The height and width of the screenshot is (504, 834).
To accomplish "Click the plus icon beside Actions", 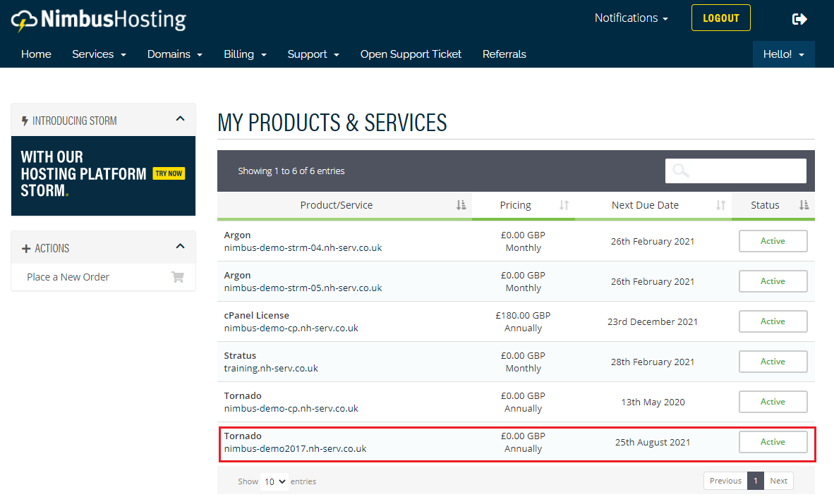I will tap(26, 248).
